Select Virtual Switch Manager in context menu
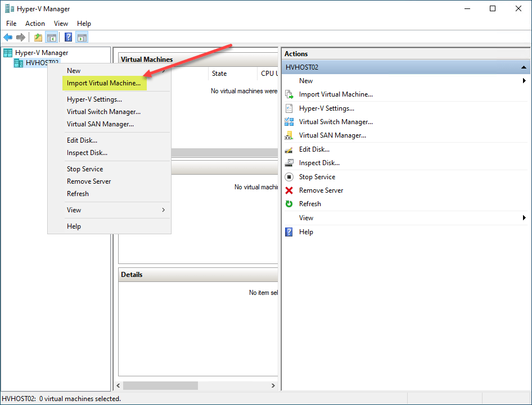The width and height of the screenshot is (532, 405). (109, 112)
